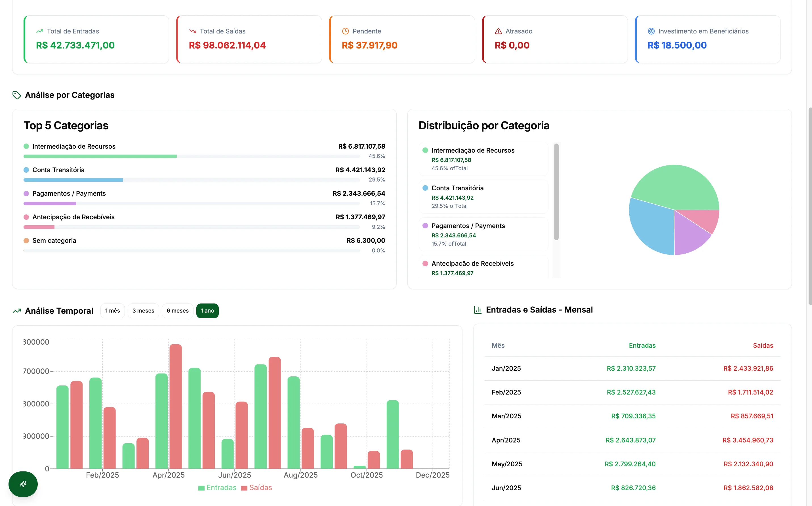Click the tag icon next to Análise por Categorias

click(17, 95)
